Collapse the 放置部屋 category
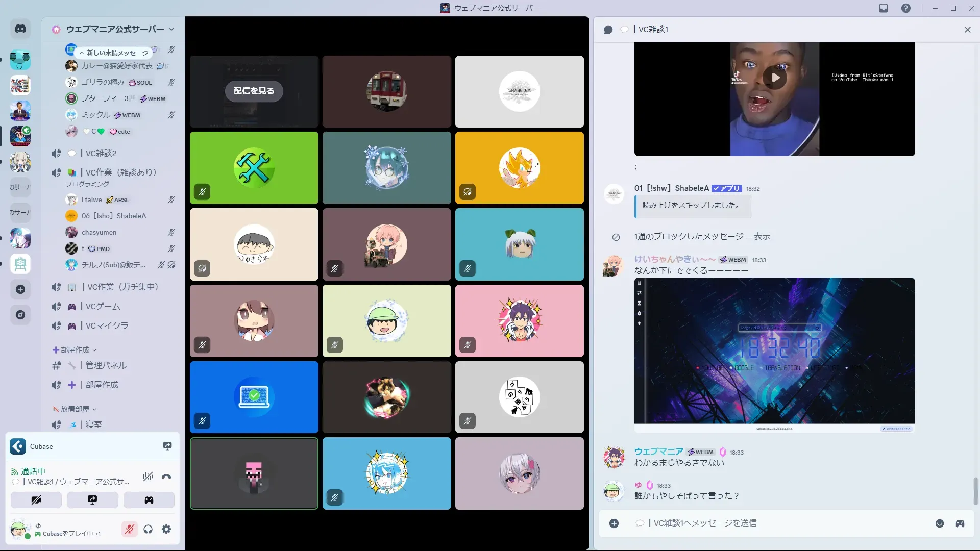The image size is (980, 551). point(75,409)
